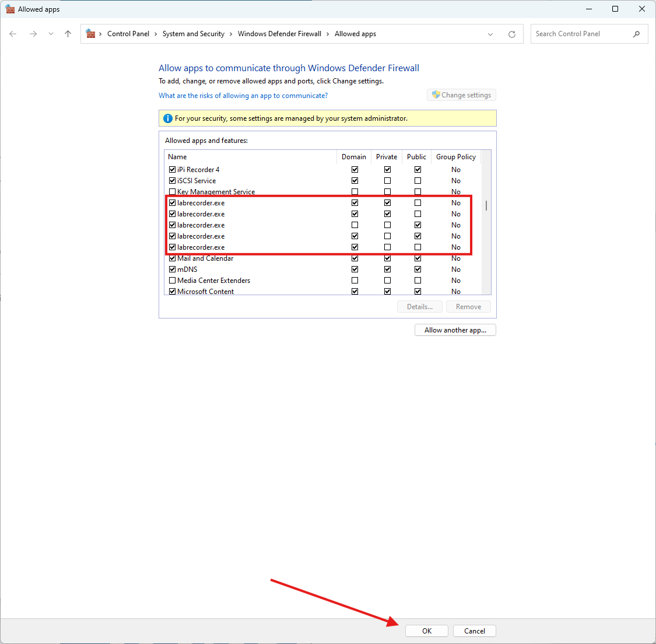The image size is (656, 644).
Task: Toggle the iPi Recorder 4 name checkbox
Action: coord(173,170)
